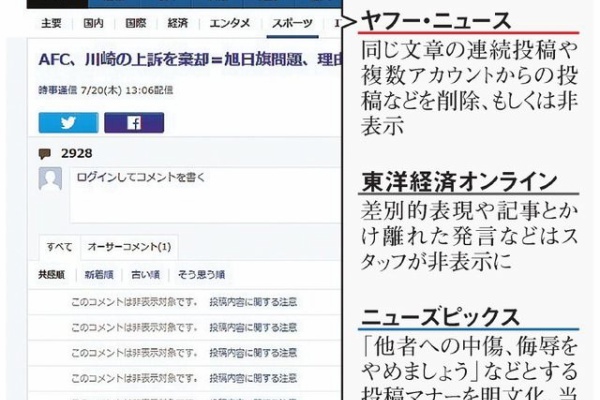Screen dimensions: 600x400
Task: Share article via Facebook button
Action: pyautogui.click(x=133, y=122)
